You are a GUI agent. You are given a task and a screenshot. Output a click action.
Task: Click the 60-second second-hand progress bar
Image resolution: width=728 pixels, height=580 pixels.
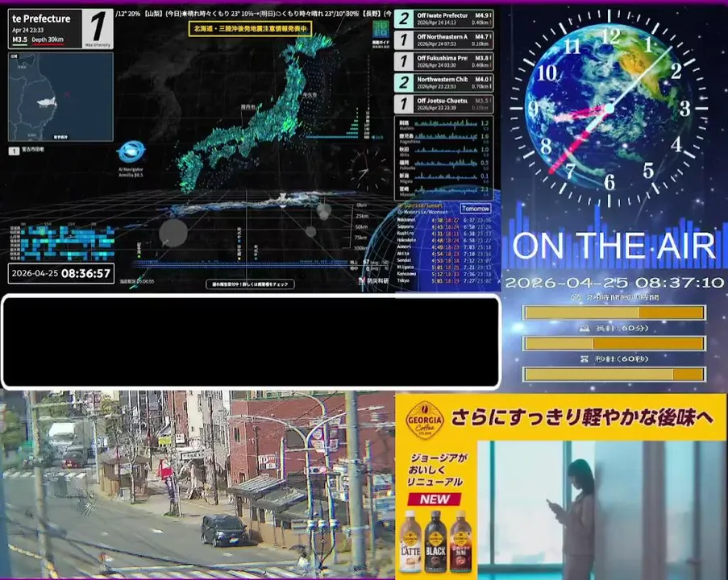click(x=614, y=374)
